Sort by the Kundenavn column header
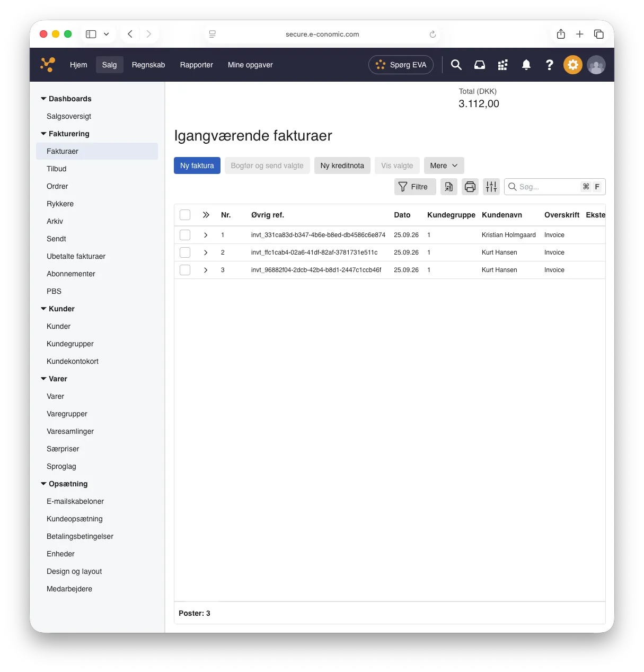 point(502,215)
